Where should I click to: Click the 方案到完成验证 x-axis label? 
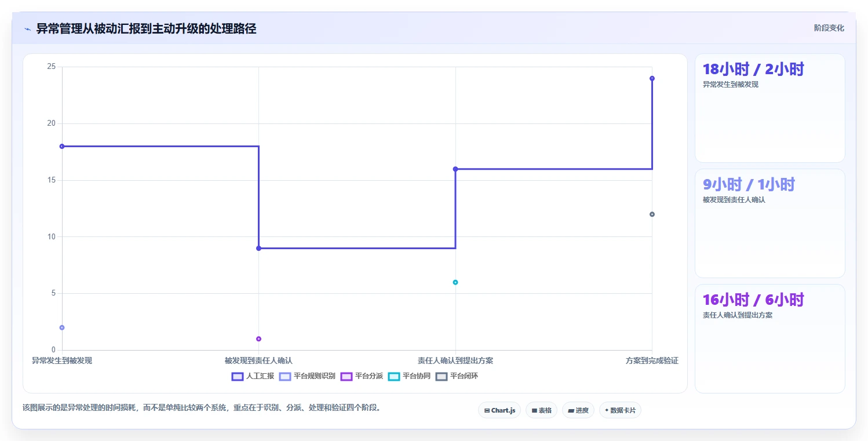[x=652, y=360]
